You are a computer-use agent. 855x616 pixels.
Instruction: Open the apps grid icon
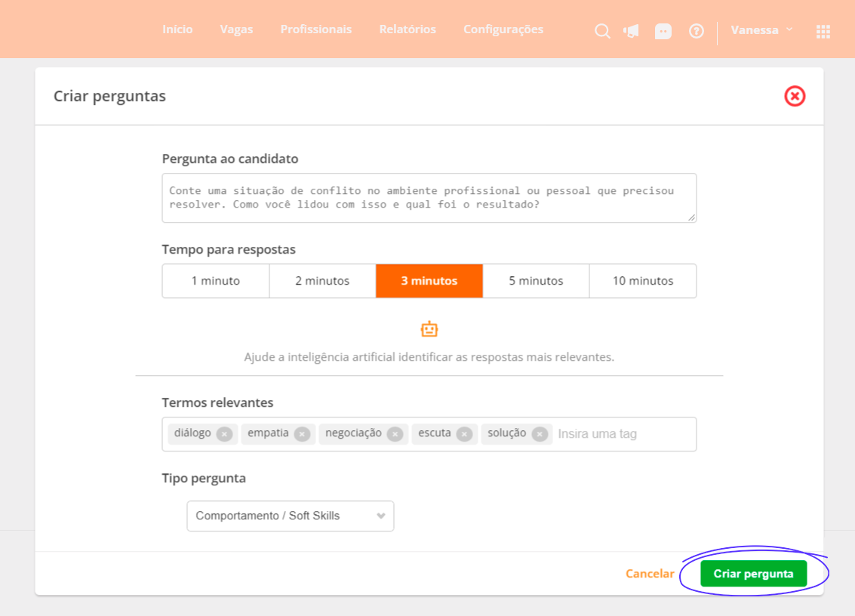coord(823,32)
